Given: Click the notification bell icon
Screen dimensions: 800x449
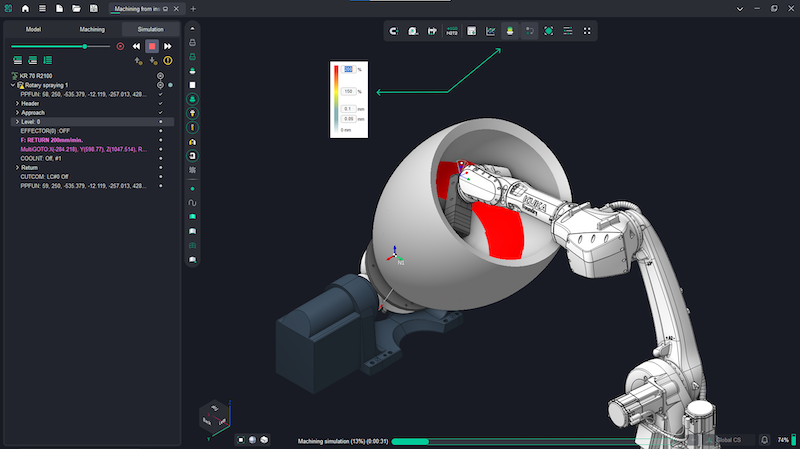Looking at the screenshot, I should coord(764,440).
